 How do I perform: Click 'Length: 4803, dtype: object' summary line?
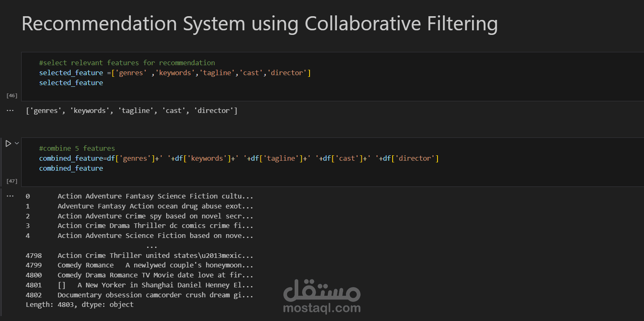[80, 305]
